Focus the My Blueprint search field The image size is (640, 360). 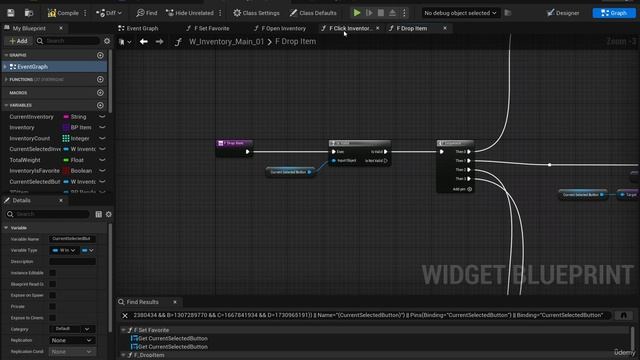pyautogui.click(x=67, y=41)
